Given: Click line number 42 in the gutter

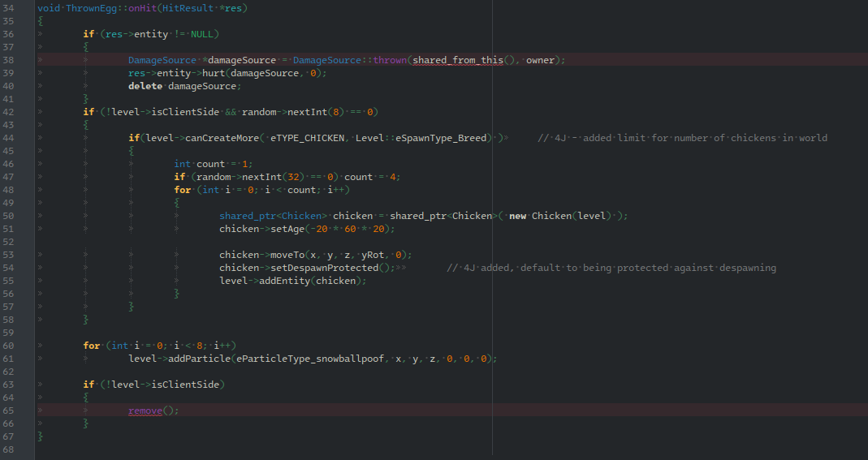Looking at the screenshot, I should [8, 112].
